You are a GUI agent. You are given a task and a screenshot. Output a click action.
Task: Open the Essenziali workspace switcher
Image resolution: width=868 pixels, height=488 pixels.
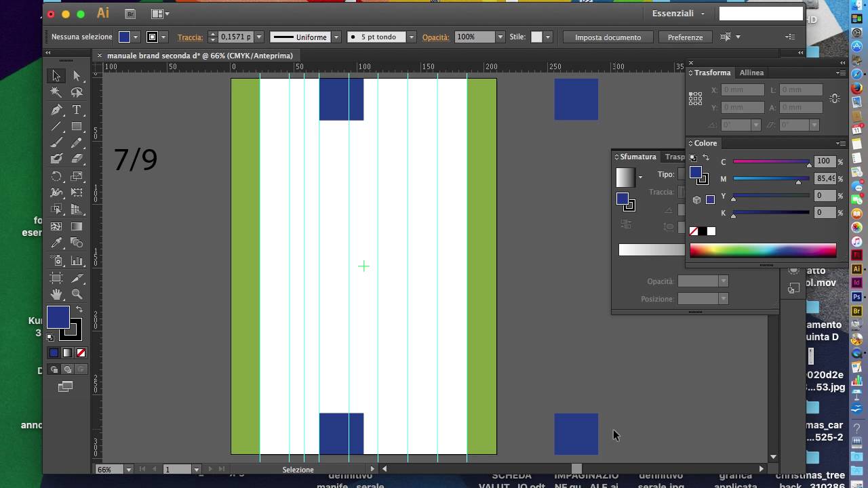pyautogui.click(x=678, y=14)
